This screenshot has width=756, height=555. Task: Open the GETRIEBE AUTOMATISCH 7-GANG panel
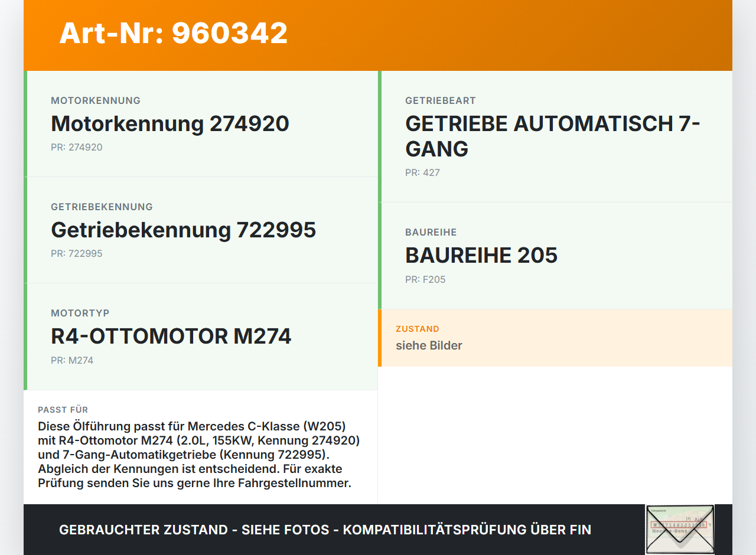tap(552, 136)
